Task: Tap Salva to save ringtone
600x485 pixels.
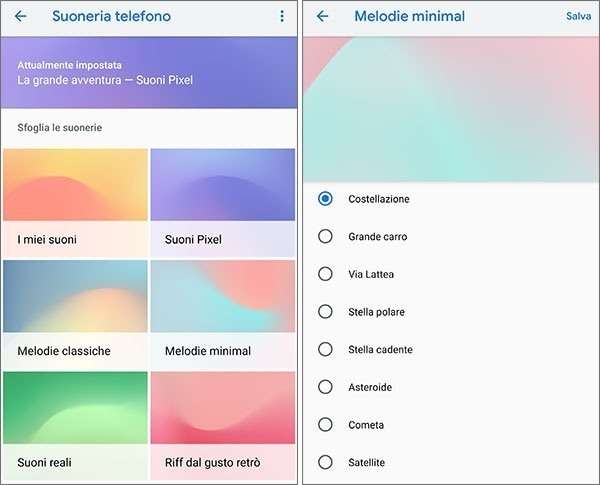Action: [578, 17]
